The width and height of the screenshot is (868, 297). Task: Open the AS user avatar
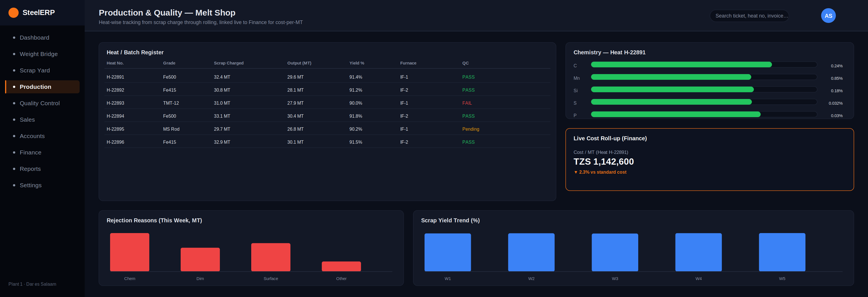(x=828, y=16)
